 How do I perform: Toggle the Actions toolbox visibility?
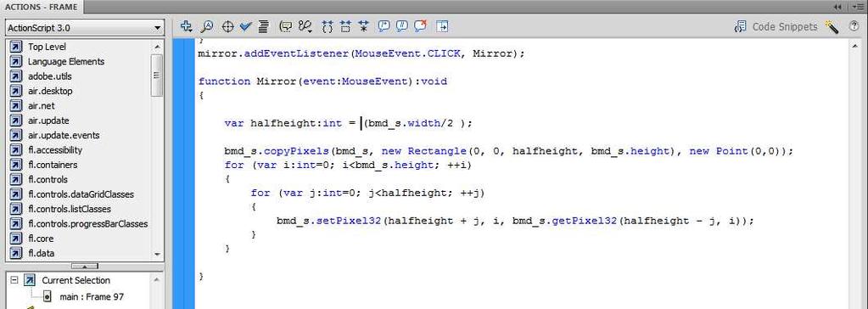pyautogui.click(x=442, y=26)
